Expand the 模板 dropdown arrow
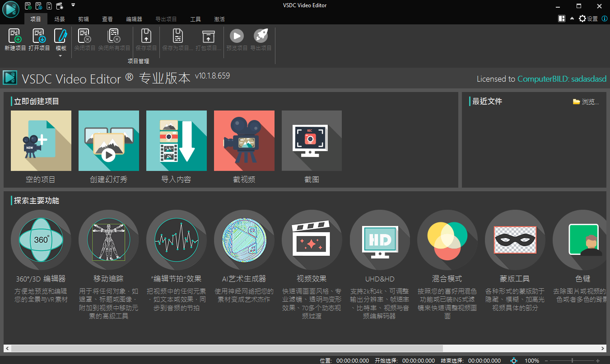This screenshot has height=364, width=610. (x=61, y=56)
